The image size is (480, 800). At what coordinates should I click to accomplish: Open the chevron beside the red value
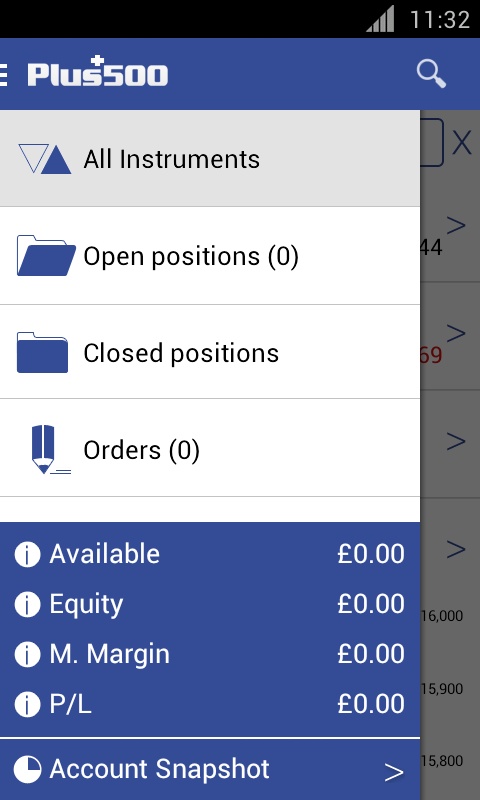[x=456, y=333]
